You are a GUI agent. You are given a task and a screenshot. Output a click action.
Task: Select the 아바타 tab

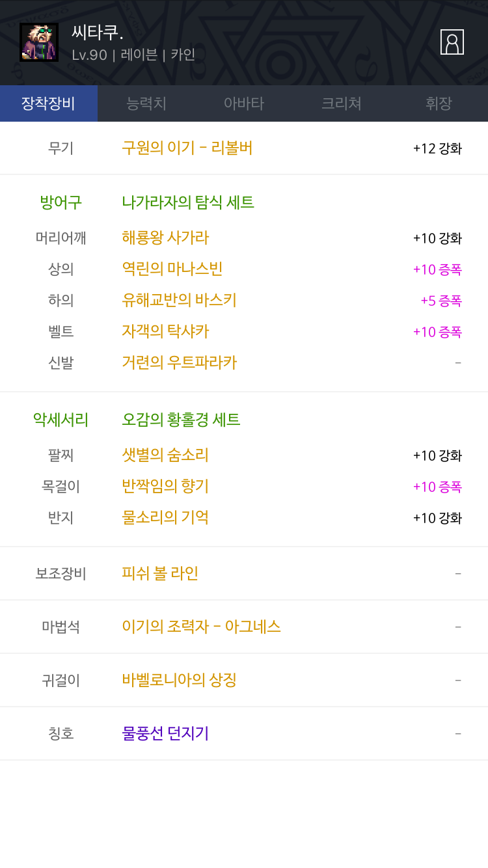(x=244, y=103)
